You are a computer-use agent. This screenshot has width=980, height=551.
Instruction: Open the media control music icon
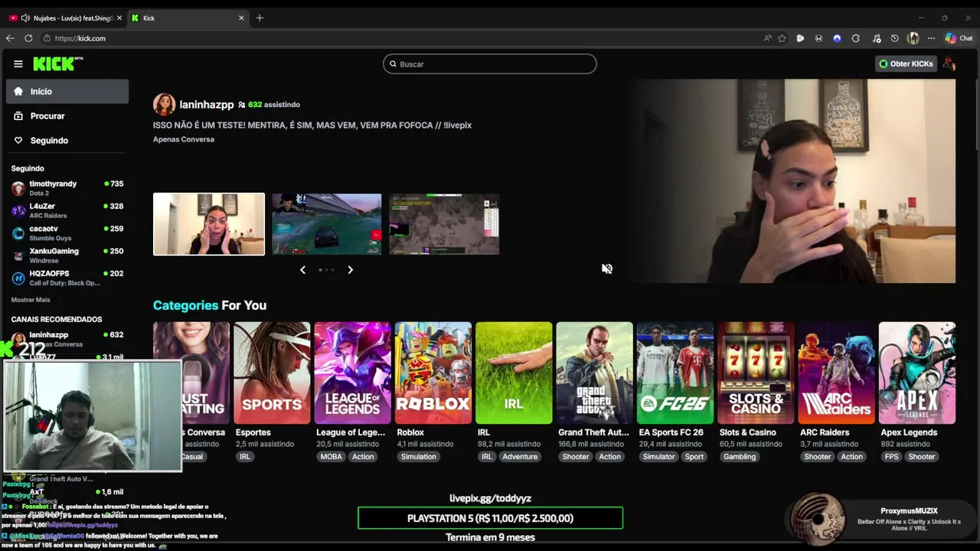tap(875, 38)
